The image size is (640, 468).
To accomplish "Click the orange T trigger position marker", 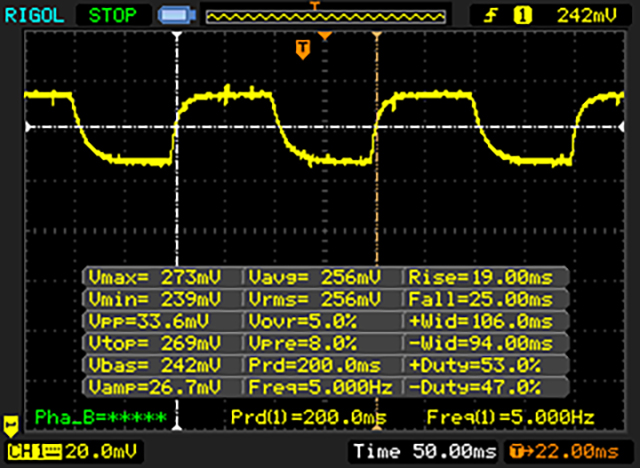I will coord(302,49).
